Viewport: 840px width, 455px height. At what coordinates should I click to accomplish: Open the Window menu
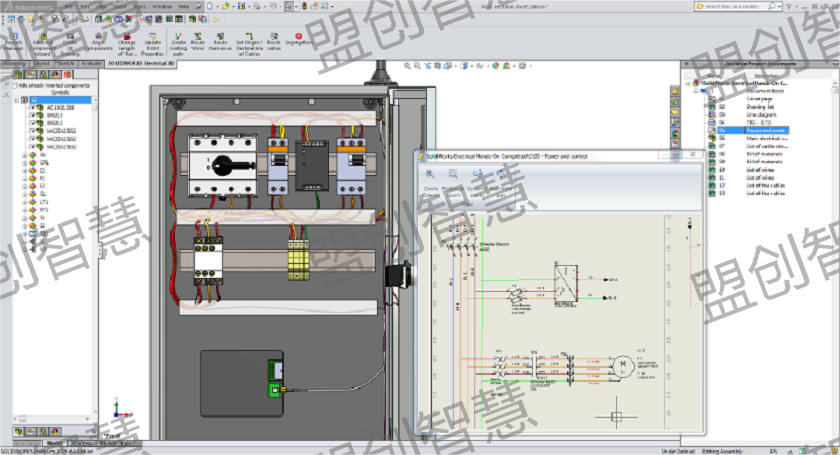[162, 6]
